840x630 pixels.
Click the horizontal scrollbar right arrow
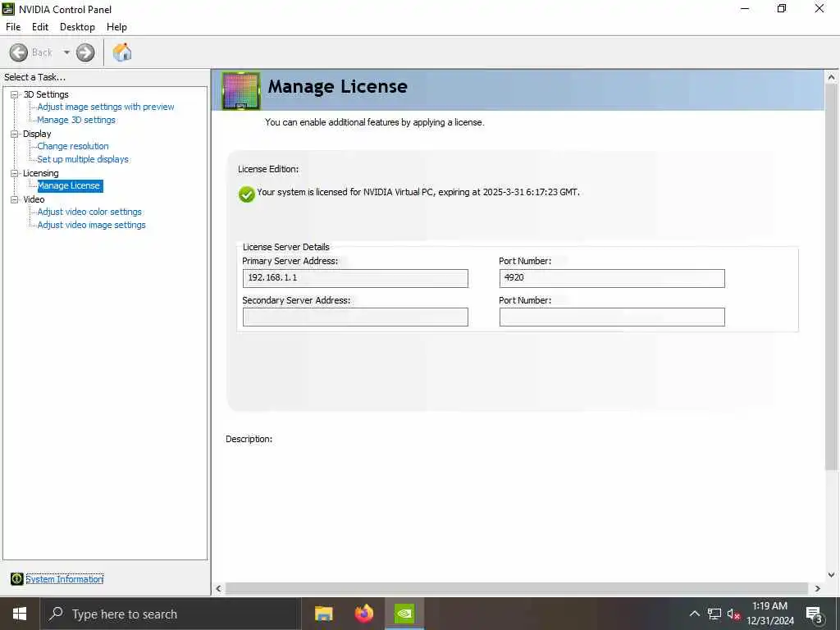click(818, 588)
